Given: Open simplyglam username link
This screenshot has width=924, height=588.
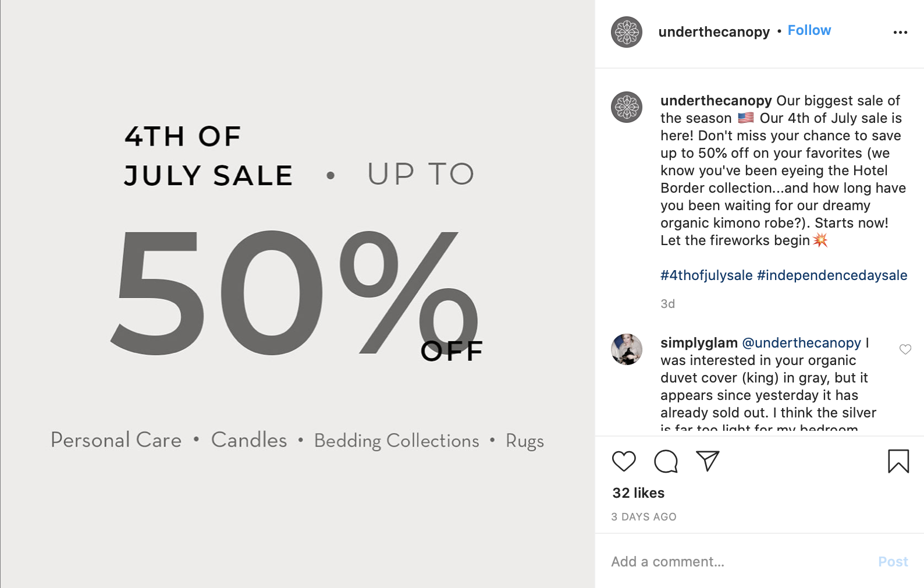Looking at the screenshot, I should click(x=699, y=343).
